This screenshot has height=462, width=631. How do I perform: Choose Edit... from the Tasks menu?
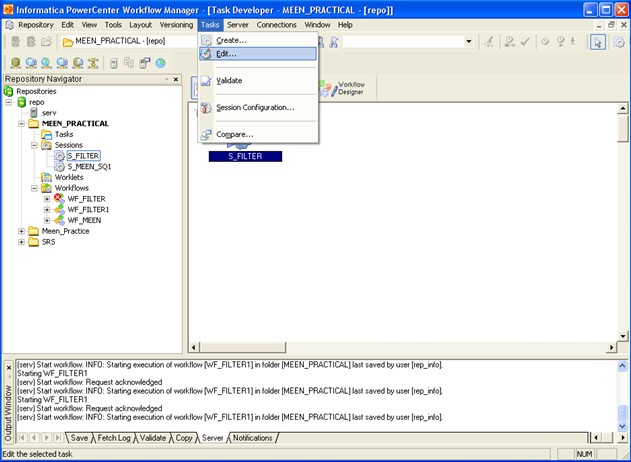258,54
